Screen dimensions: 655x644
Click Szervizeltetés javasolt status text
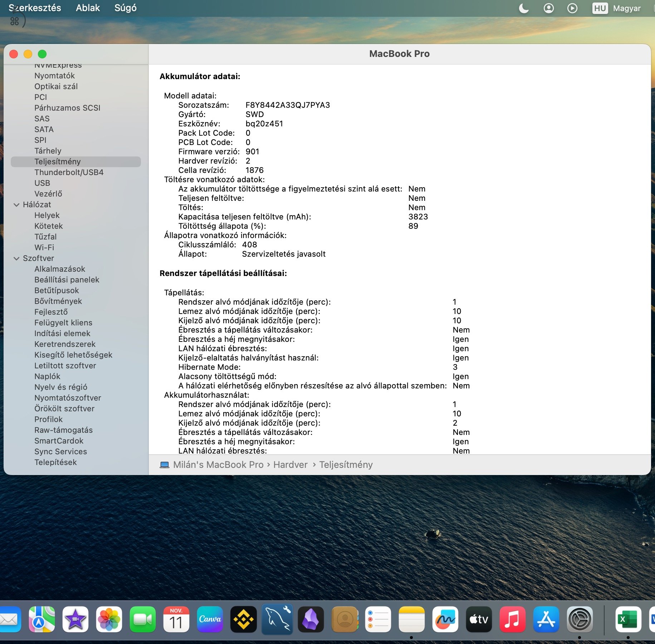click(x=284, y=254)
